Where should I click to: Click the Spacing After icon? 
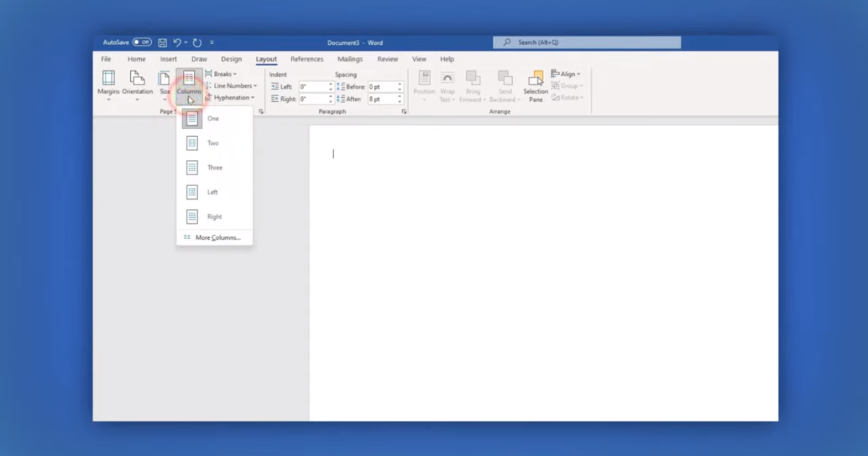[341, 99]
